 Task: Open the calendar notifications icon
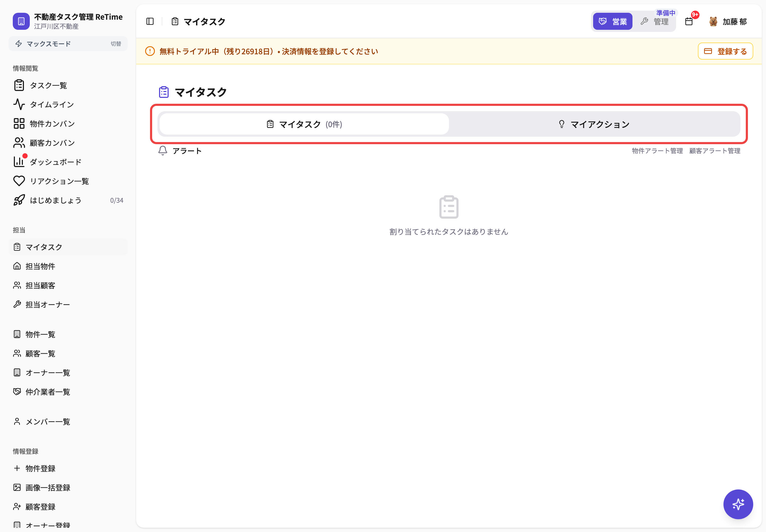click(689, 22)
